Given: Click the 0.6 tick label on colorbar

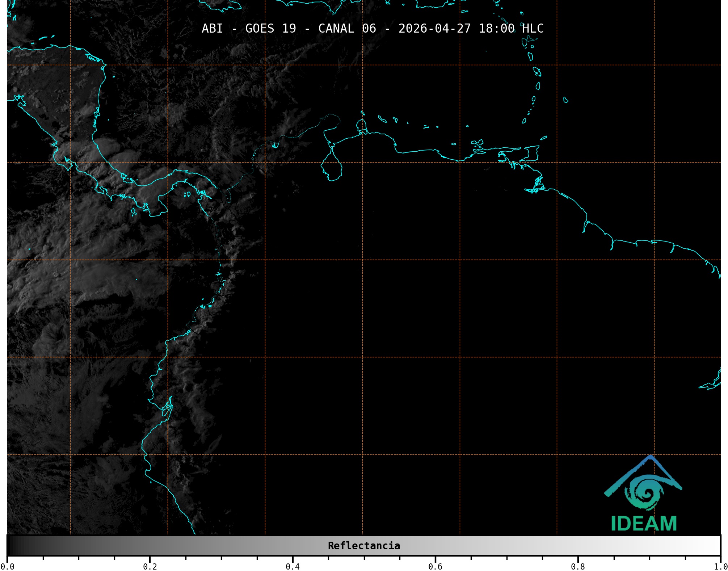Looking at the screenshot, I should tap(435, 566).
